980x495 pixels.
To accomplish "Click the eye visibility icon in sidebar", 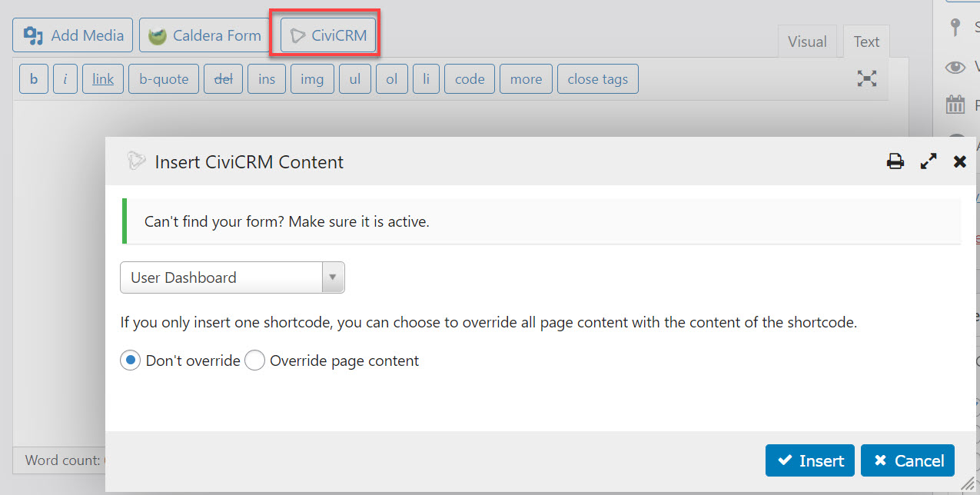I will pyautogui.click(x=955, y=67).
